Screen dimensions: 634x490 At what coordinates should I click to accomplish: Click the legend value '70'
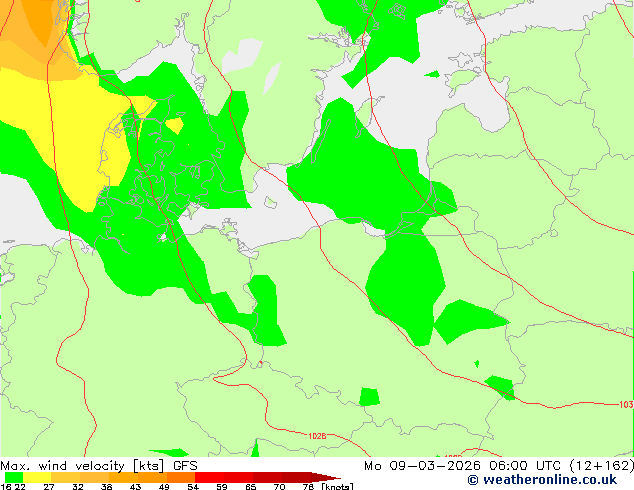(x=279, y=486)
